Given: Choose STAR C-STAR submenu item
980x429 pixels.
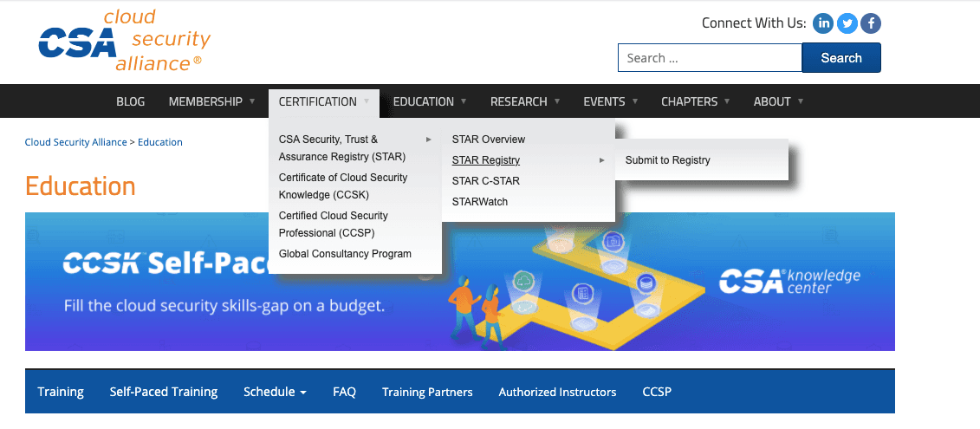Looking at the screenshot, I should [485, 181].
